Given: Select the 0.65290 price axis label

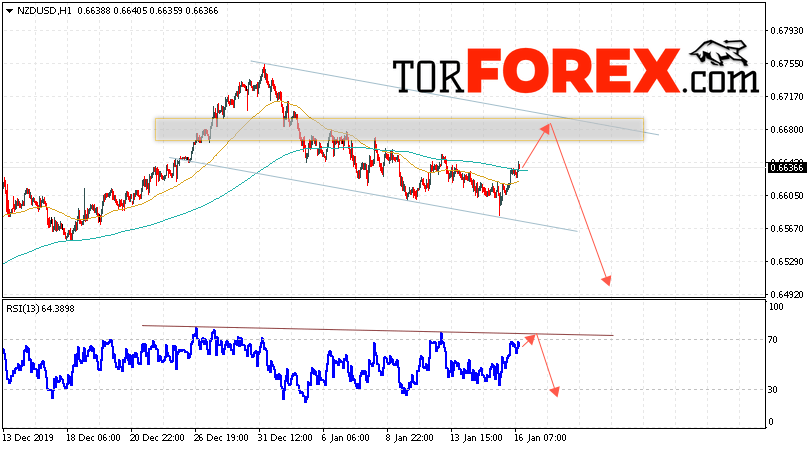Looking at the screenshot, I should 787,262.
